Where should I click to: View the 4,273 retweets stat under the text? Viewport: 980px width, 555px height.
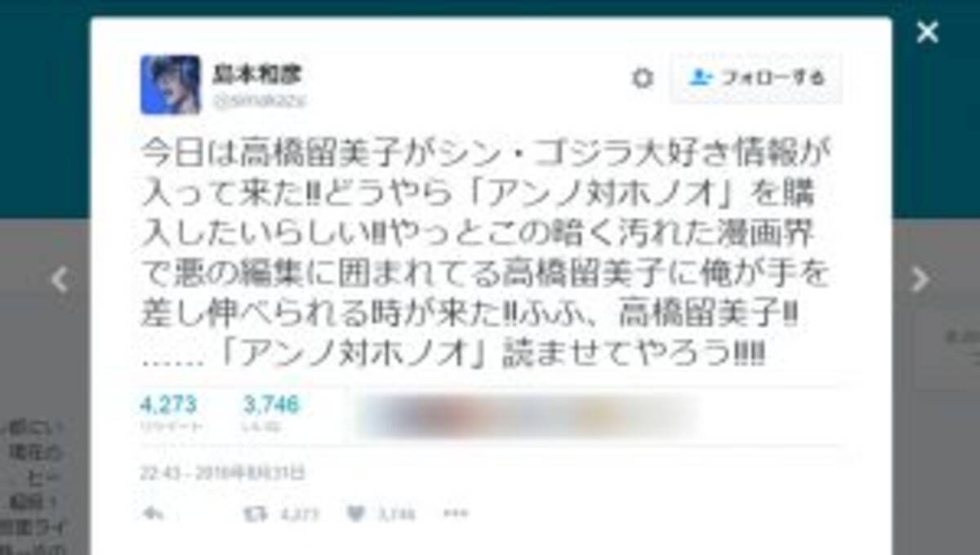point(167,414)
